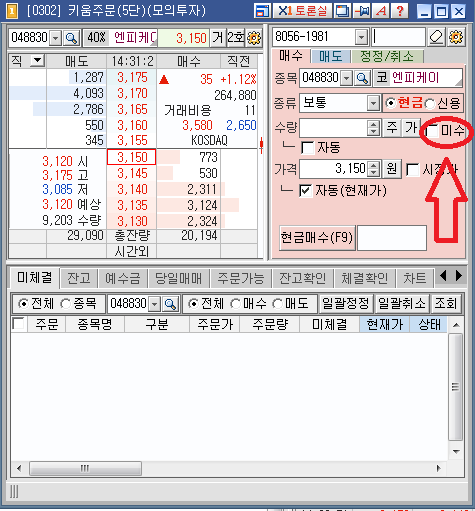Open the 종류 보통 order type dropdown
The height and width of the screenshot is (511, 475).
[373, 103]
